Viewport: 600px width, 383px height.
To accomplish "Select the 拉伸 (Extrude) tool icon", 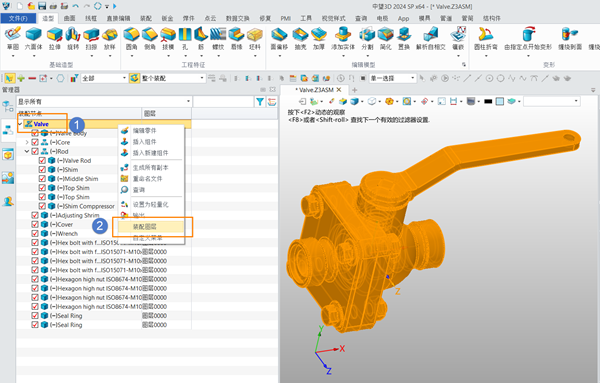I will click(x=55, y=34).
